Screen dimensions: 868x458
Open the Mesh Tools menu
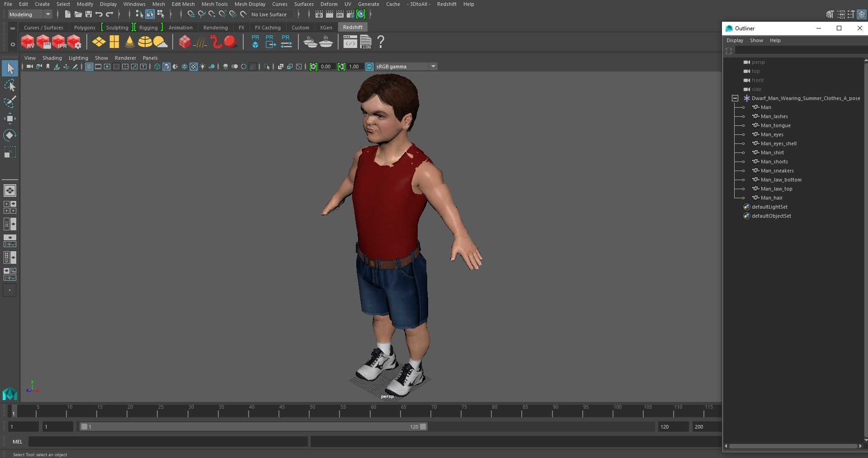click(214, 4)
